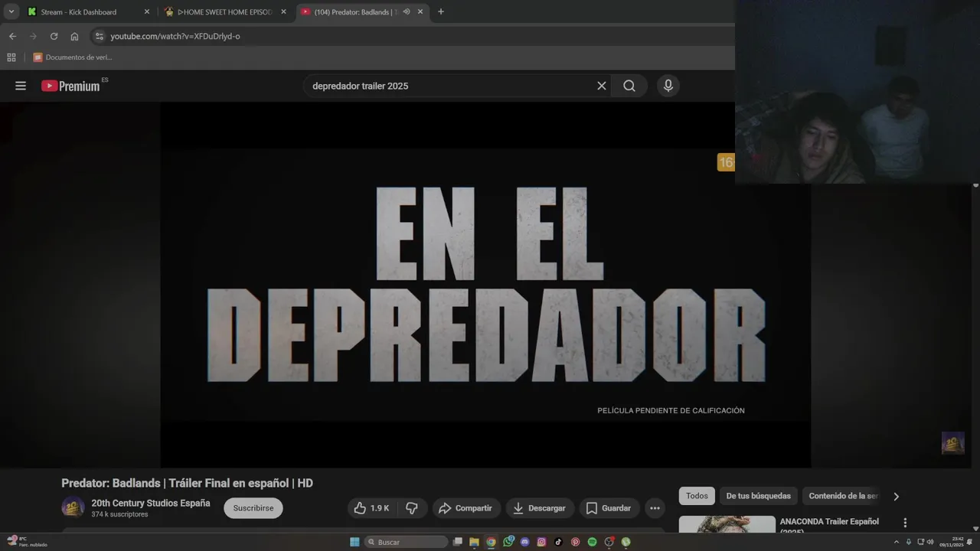Click the channel watermark on the video
980x551 pixels.
[952, 443]
